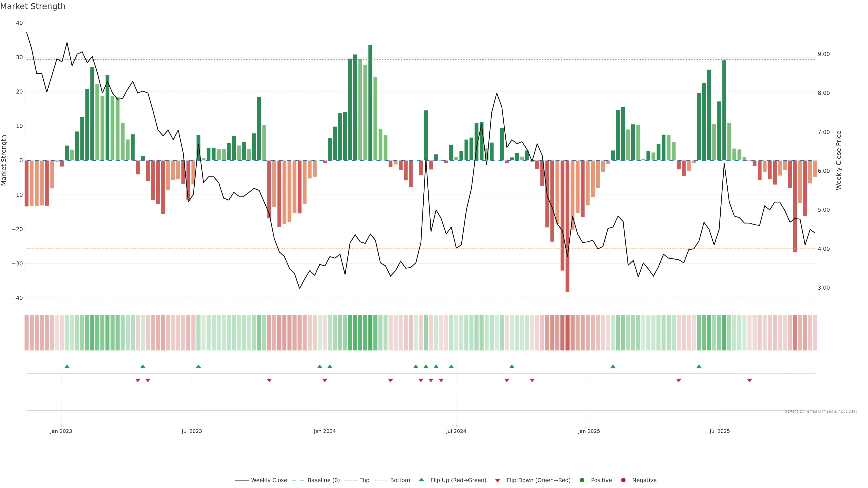Click the leftmost green flip-up marker on the chart
This screenshot has height=488, width=868.
click(x=67, y=366)
